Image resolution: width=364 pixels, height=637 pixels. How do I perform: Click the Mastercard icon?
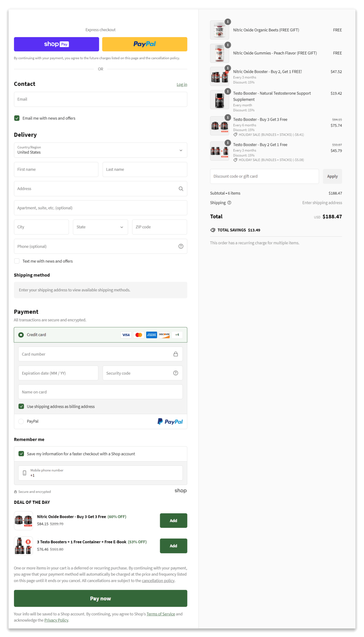tap(139, 335)
